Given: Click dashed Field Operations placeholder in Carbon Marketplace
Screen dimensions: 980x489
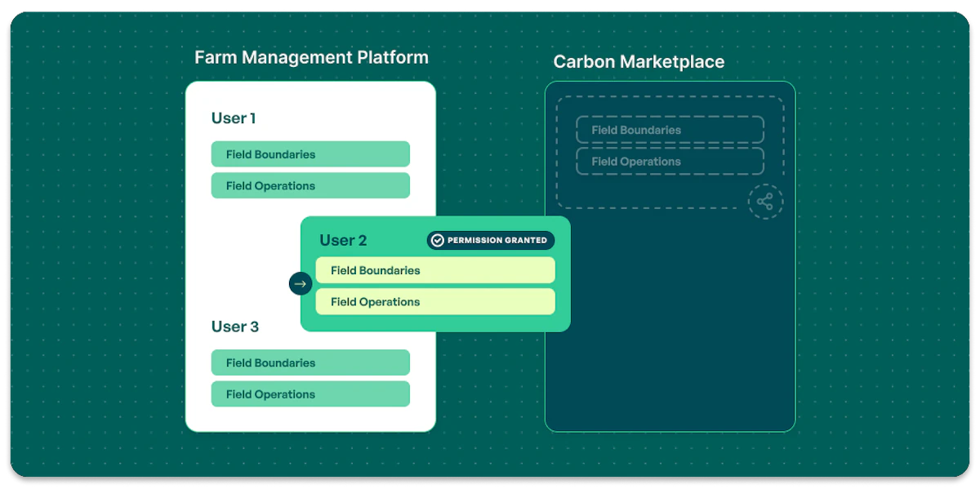Looking at the screenshot, I should click(x=670, y=161).
